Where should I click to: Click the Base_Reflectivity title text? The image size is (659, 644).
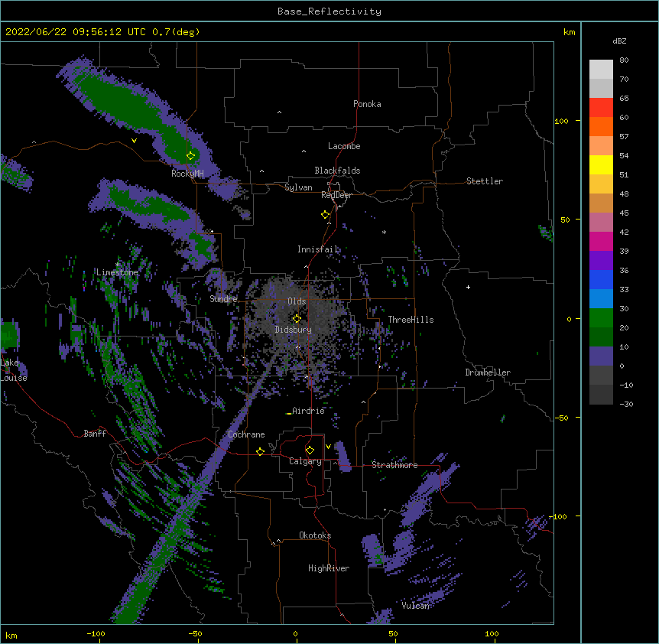(x=329, y=11)
